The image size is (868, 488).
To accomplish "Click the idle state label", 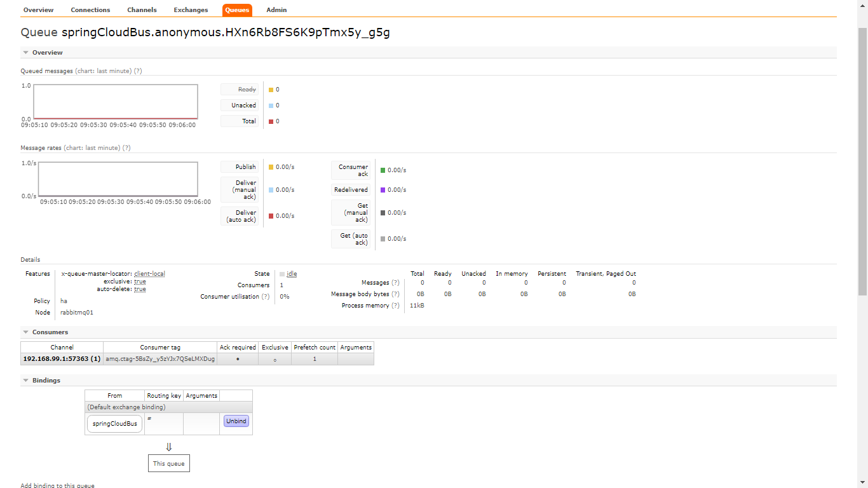I will tap(292, 274).
